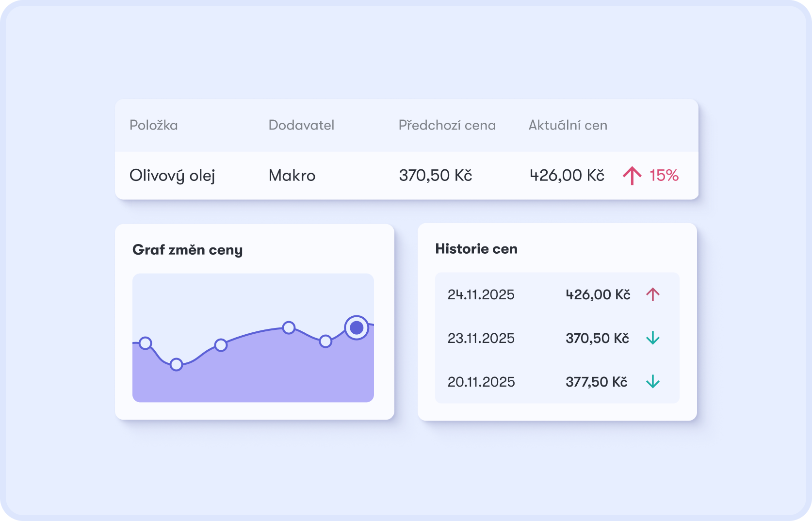Open the Olivový olej item
This screenshot has width=812, height=521.
(172, 176)
